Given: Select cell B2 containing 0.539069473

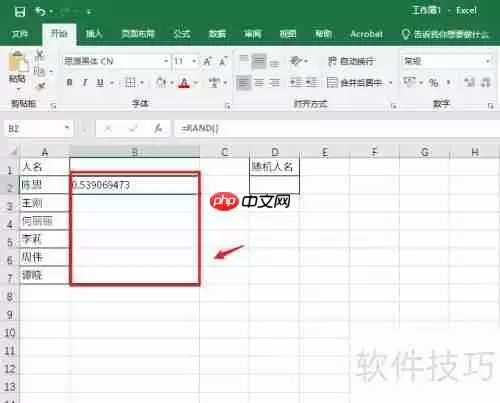Looking at the screenshot, I should (135, 185).
